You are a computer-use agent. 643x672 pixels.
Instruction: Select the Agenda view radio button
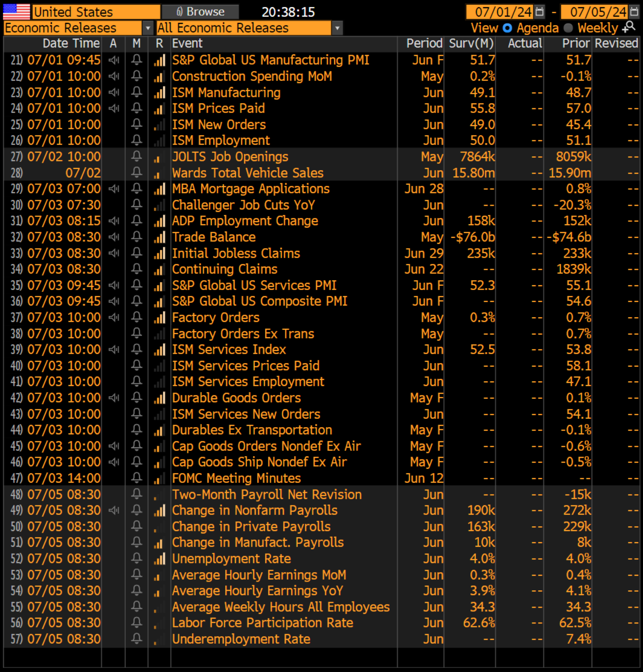point(507,28)
